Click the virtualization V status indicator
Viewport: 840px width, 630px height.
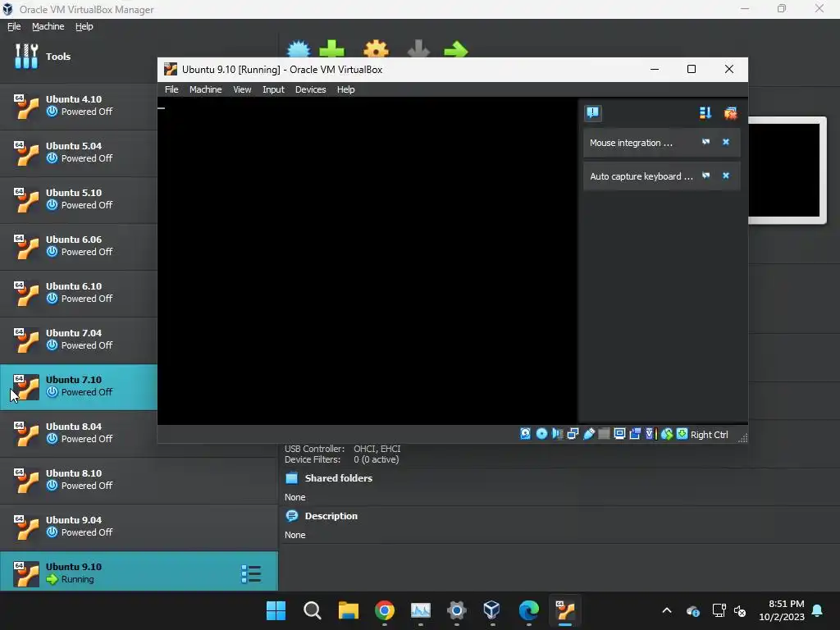[x=651, y=434]
